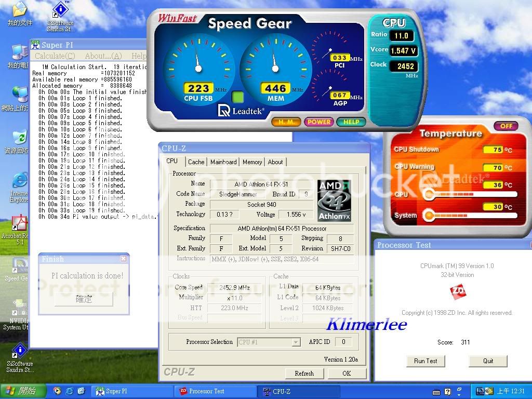The height and width of the screenshot is (399, 532).
Task: Click the taskbar clock showing 上午 12:31
Action: click(x=511, y=391)
